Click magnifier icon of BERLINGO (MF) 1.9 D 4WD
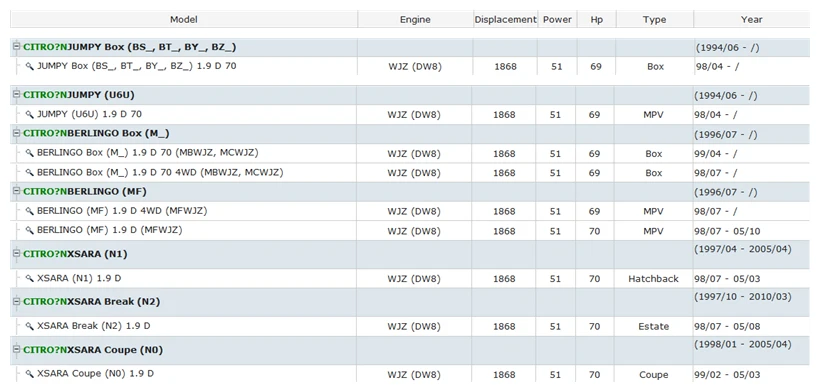820x392 pixels. (x=30, y=211)
